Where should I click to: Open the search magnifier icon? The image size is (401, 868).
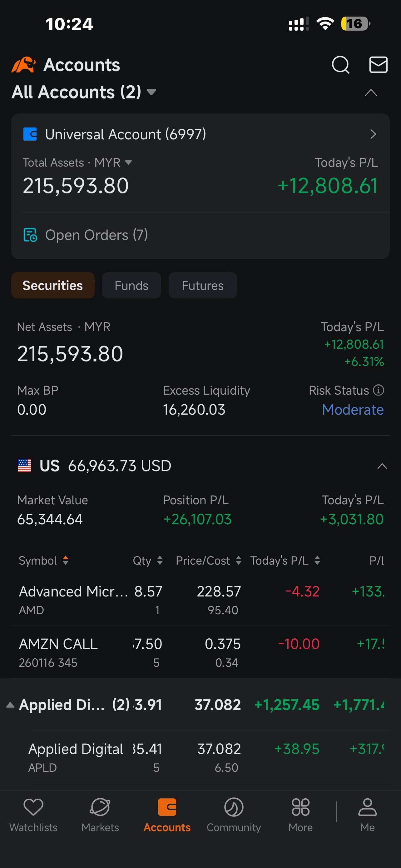[340, 65]
